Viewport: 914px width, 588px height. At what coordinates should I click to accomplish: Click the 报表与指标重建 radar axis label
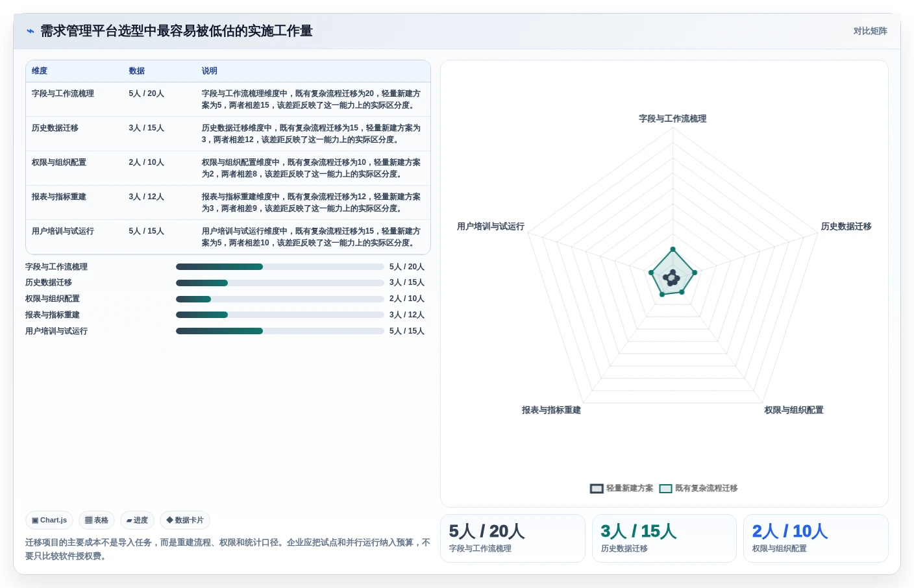point(551,410)
